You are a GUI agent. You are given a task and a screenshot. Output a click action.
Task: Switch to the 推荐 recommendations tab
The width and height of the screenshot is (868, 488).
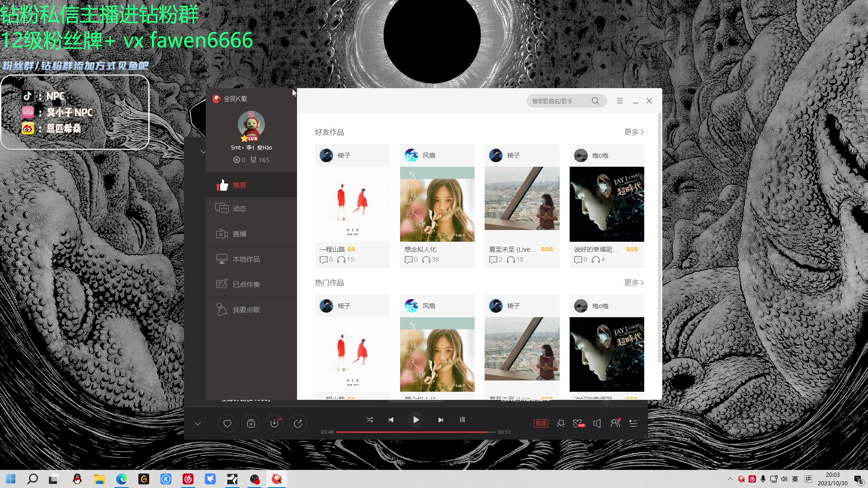[x=240, y=185]
